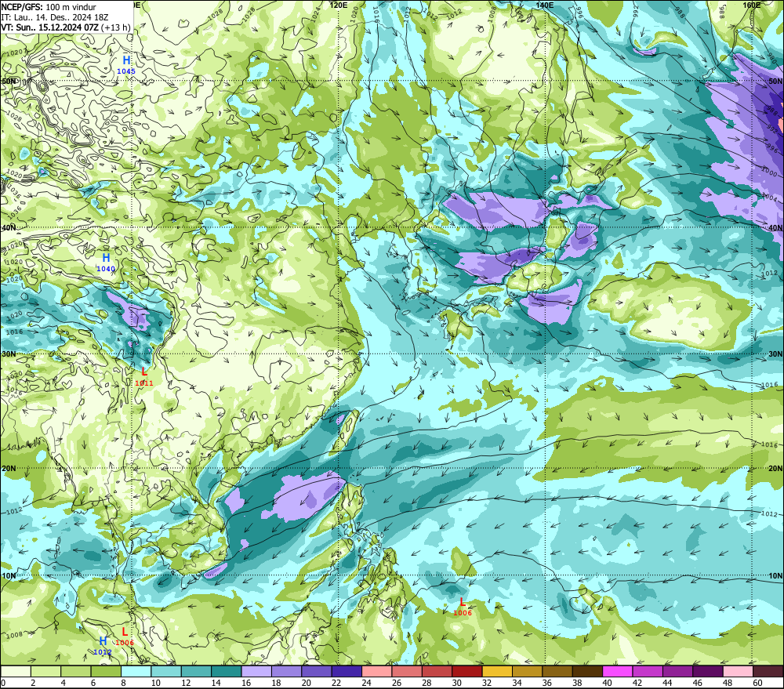Pick the bright magenta 40–42 legend swatch
Screen dimensions: 784x689
[618, 672]
